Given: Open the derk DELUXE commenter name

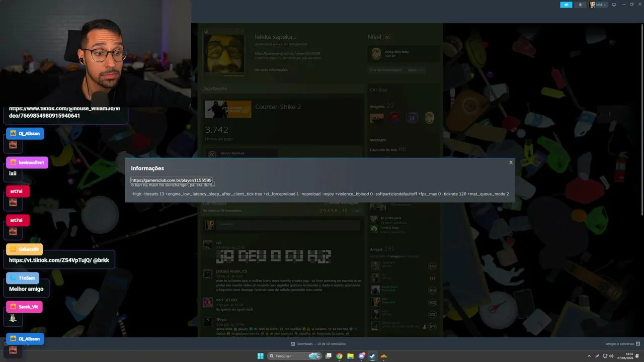Looking at the screenshot, I should pyautogui.click(x=227, y=300).
